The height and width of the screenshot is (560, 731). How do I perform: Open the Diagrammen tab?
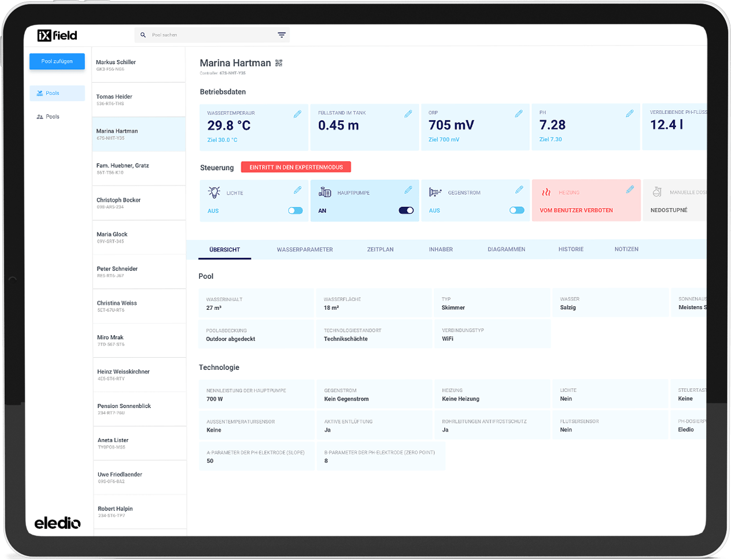click(x=506, y=250)
